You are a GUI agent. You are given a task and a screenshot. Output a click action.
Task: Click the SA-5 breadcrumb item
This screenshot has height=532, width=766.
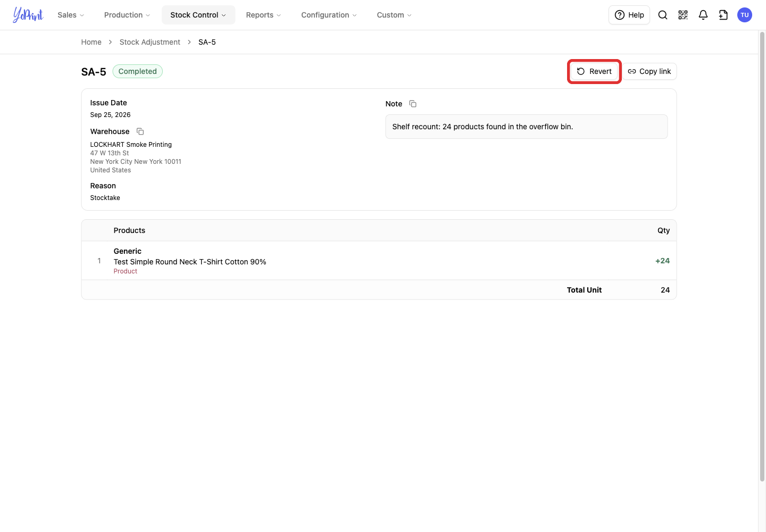pyautogui.click(x=207, y=42)
